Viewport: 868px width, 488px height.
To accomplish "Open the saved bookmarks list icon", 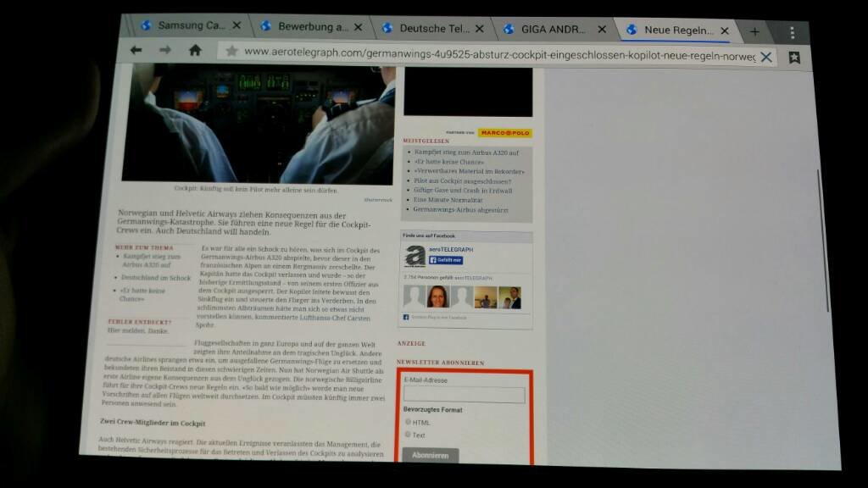I will (794, 58).
